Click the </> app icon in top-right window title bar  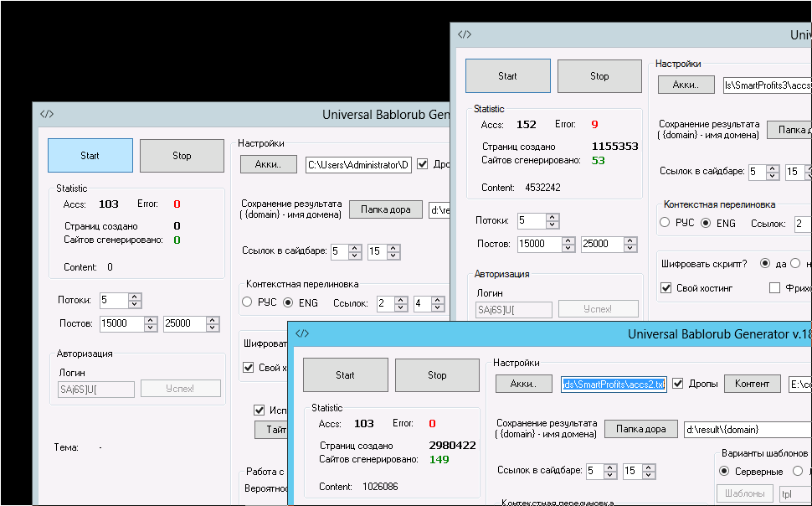click(465, 34)
